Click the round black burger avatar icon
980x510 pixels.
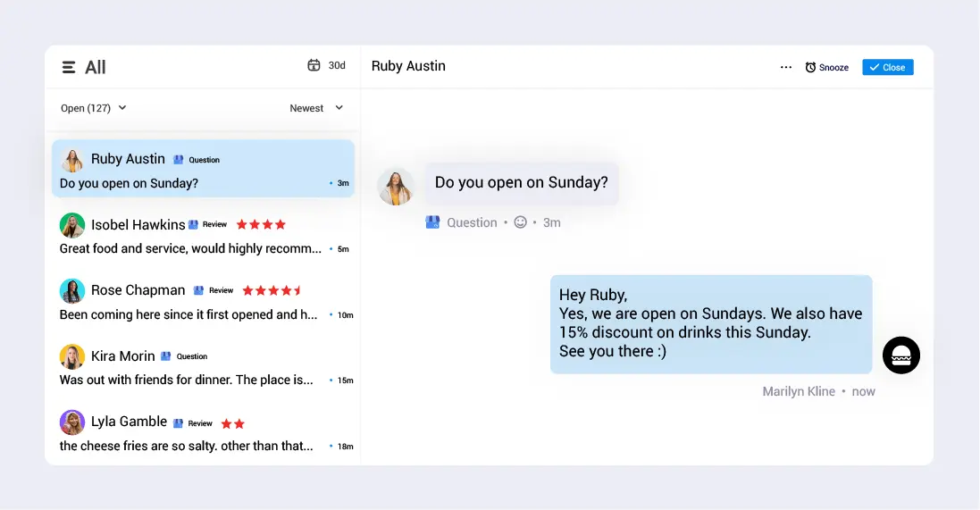900,355
